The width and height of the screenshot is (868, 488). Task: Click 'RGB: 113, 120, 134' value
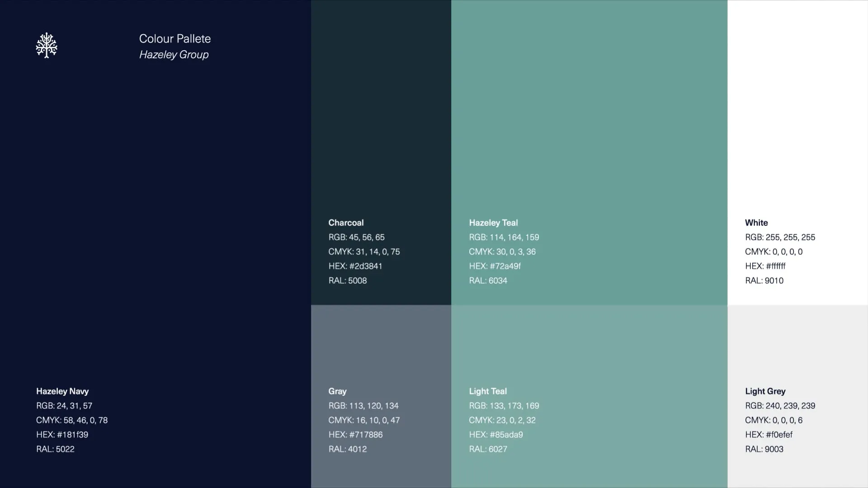(363, 406)
